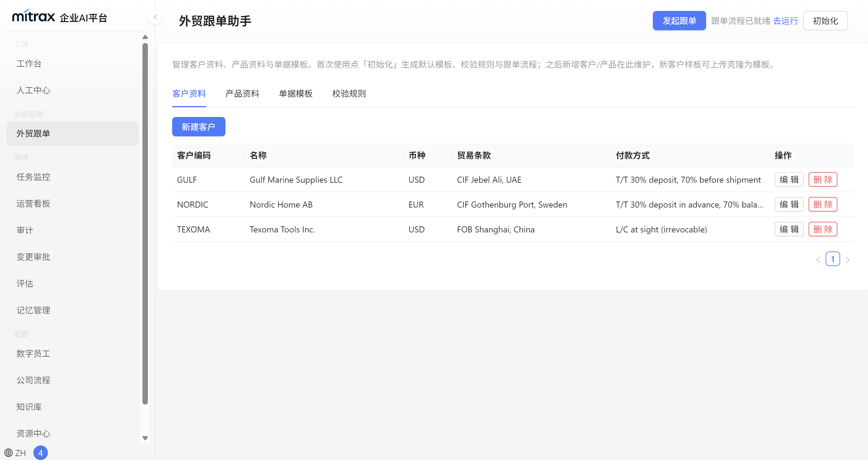
Task: Open the 单据模板 tab
Action: [295, 94]
